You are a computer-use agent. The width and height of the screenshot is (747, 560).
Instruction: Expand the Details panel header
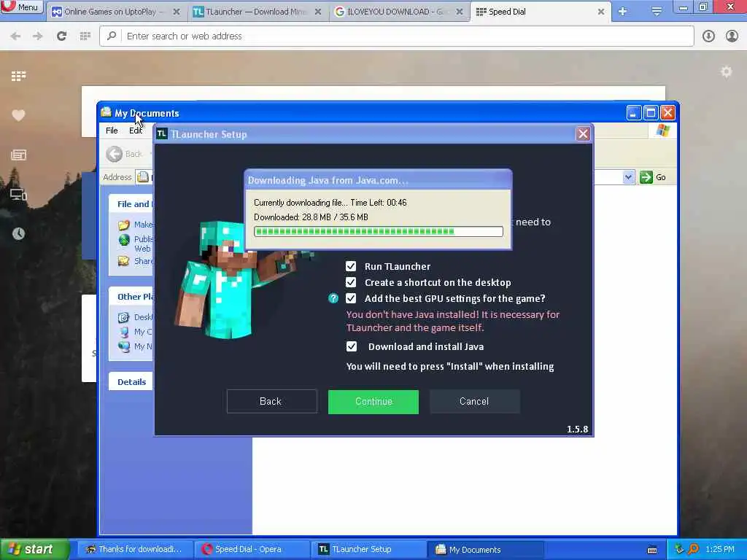point(131,382)
